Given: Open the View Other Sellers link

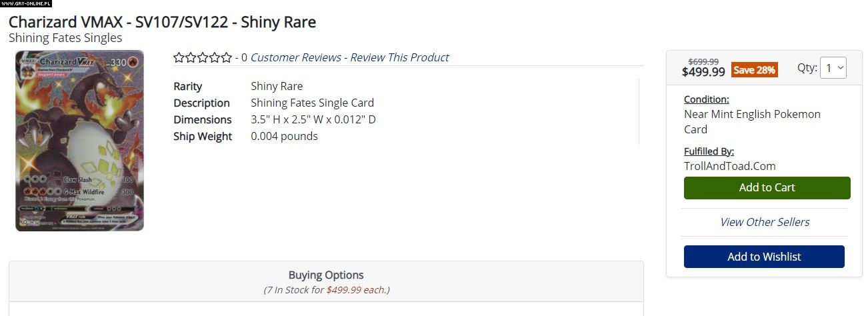Looking at the screenshot, I should [x=765, y=222].
